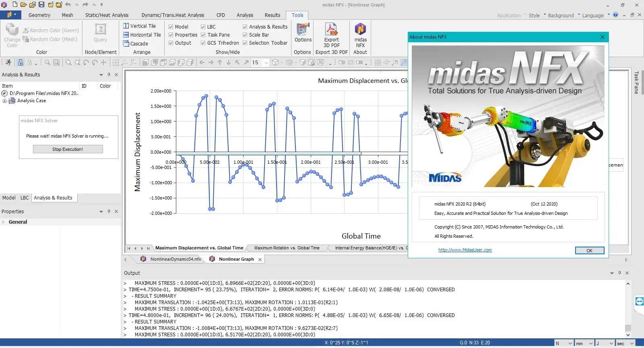Open the N force unit dropdown
The height and width of the screenshot is (348, 644).
point(570,344)
